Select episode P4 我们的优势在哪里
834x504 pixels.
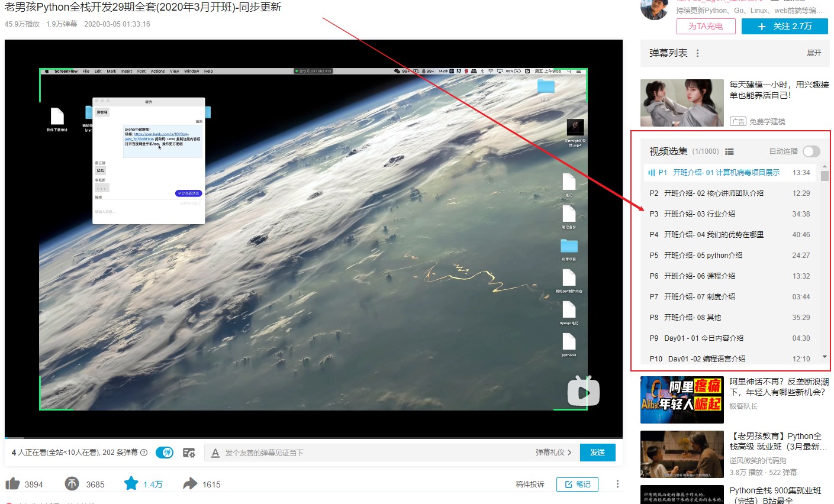tap(730, 235)
